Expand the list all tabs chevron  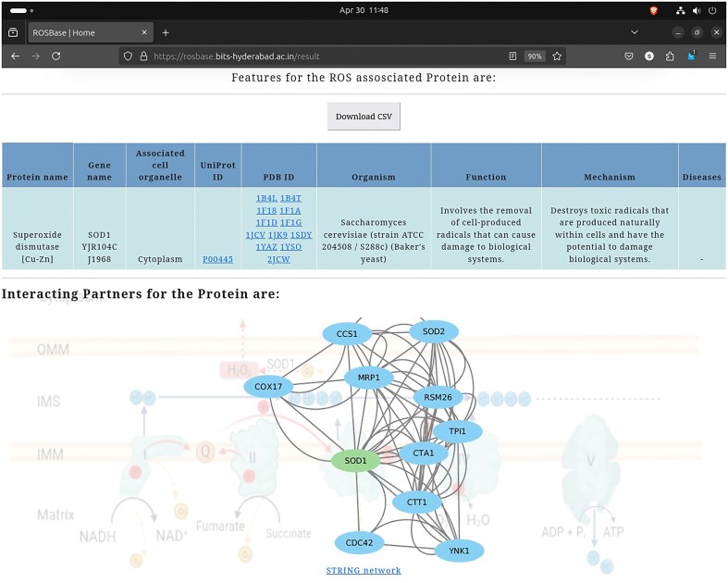[x=635, y=32]
